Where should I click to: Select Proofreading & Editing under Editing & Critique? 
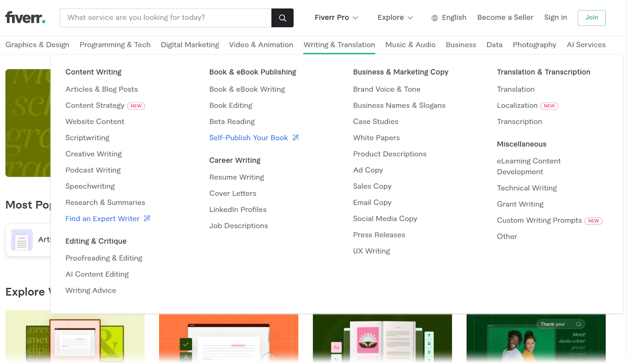tap(104, 258)
